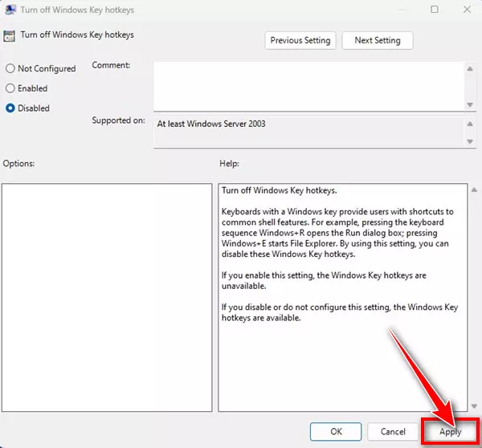
Task: Click Help pane scroll down arrow
Action: (x=474, y=406)
